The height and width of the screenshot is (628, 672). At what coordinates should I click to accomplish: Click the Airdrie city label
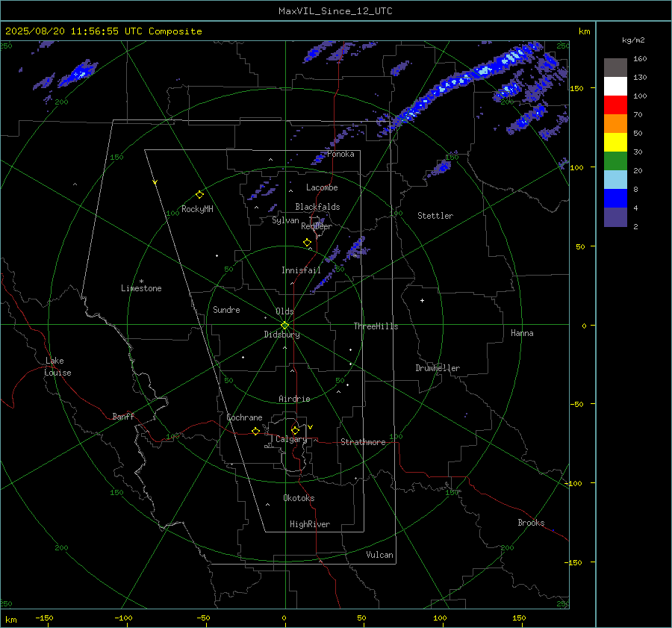pyautogui.click(x=294, y=399)
